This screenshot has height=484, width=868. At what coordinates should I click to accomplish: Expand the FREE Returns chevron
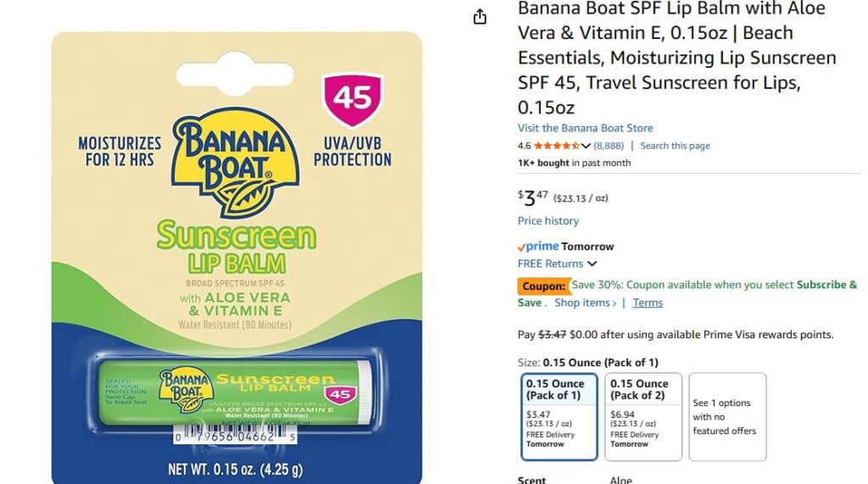click(x=592, y=264)
